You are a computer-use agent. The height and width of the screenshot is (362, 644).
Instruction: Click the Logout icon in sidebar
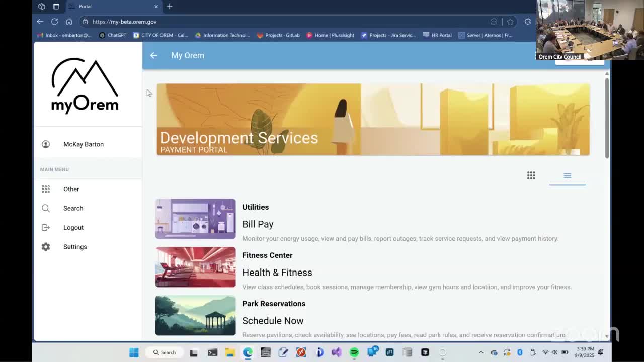[x=46, y=228]
